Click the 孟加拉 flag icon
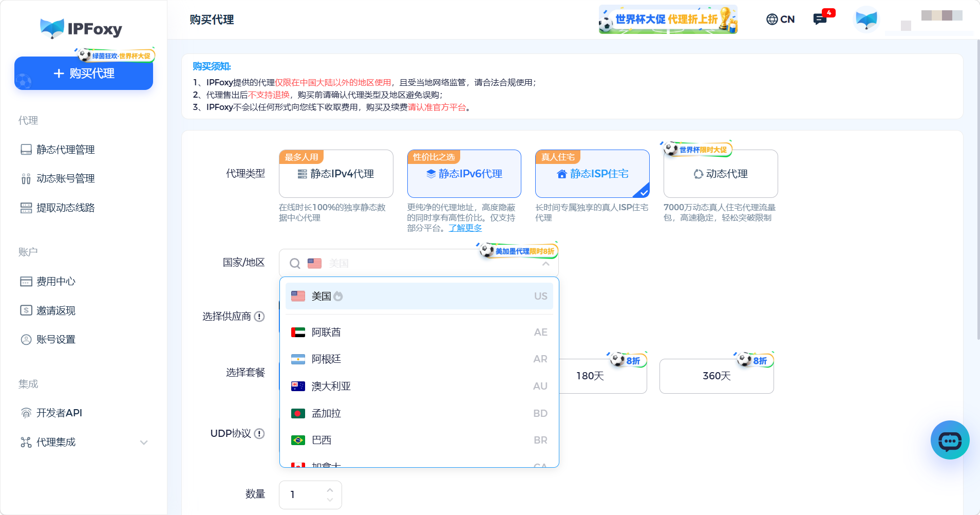Screen dimensions: 980x515 tap(298, 413)
